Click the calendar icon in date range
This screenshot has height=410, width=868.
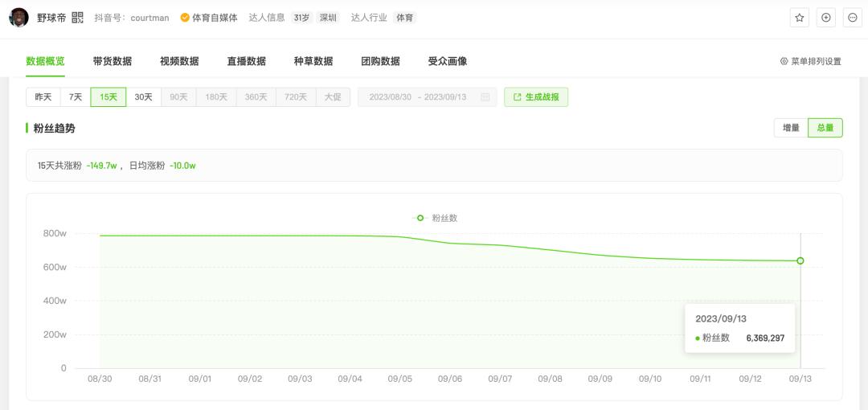click(x=485, y=97)
